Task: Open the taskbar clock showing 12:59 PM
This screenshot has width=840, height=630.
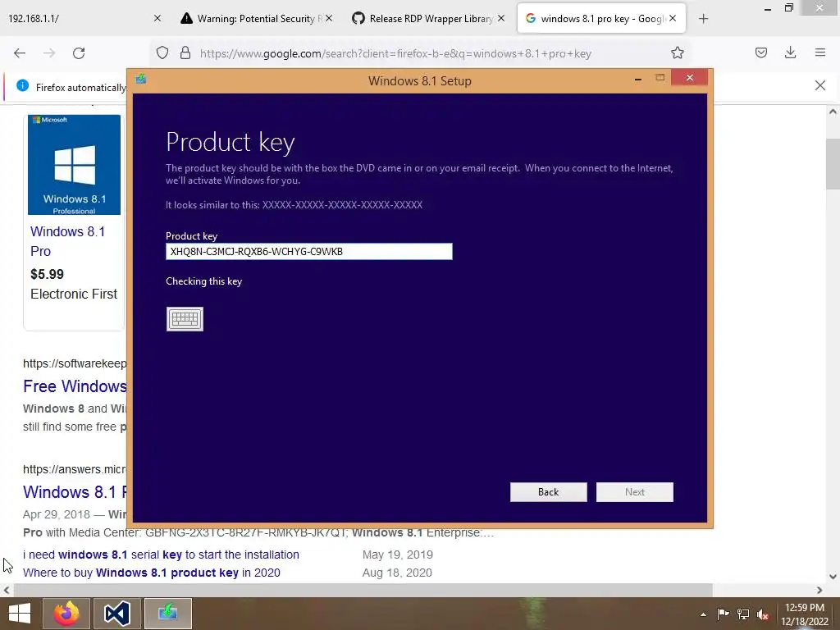Action: [x=804, y=614]
